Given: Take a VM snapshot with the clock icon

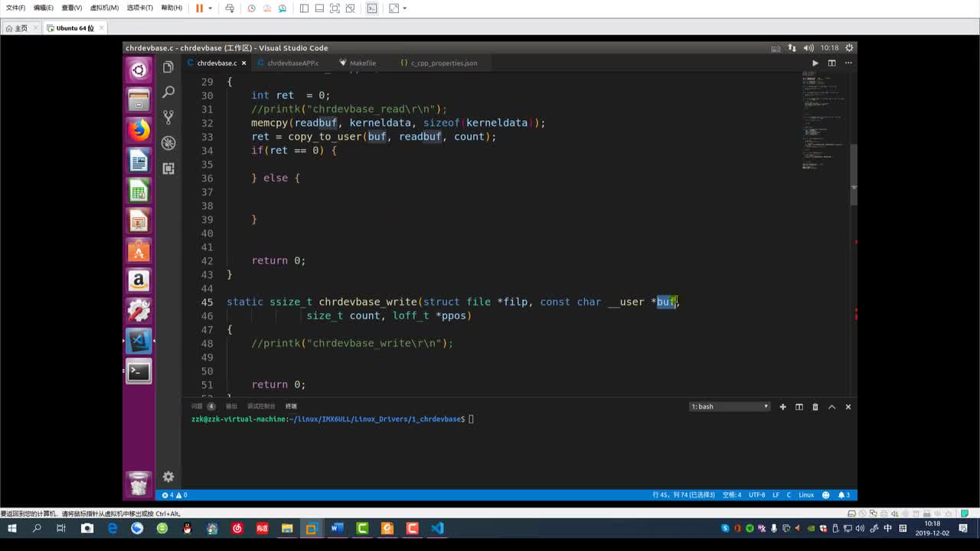Looking at the screenshot, I should point(252,8).
